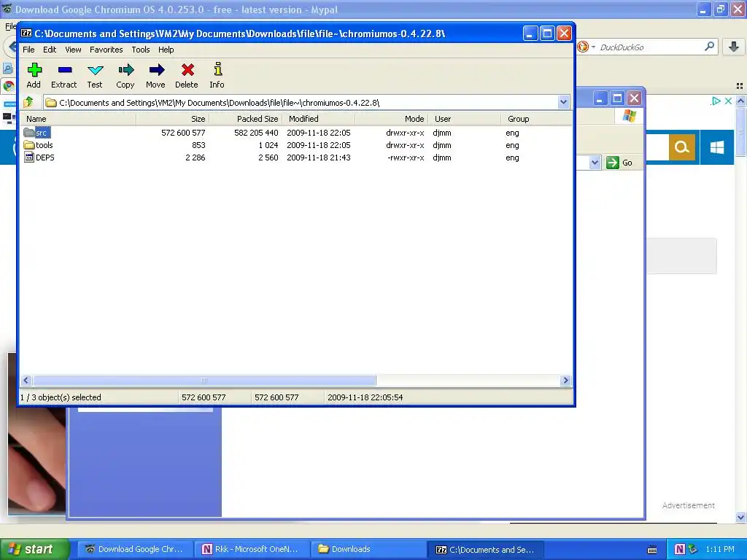The height and width of the screenshot is (560, 747).
Task: Click the 7z icon in window title bar
Action: pos(26,34)
